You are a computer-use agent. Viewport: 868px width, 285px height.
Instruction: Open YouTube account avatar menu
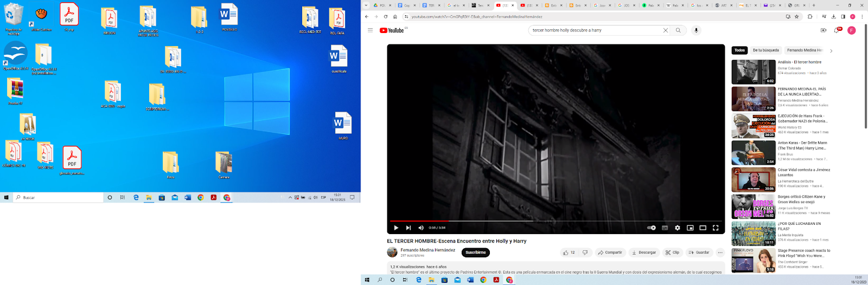[852, 30]
